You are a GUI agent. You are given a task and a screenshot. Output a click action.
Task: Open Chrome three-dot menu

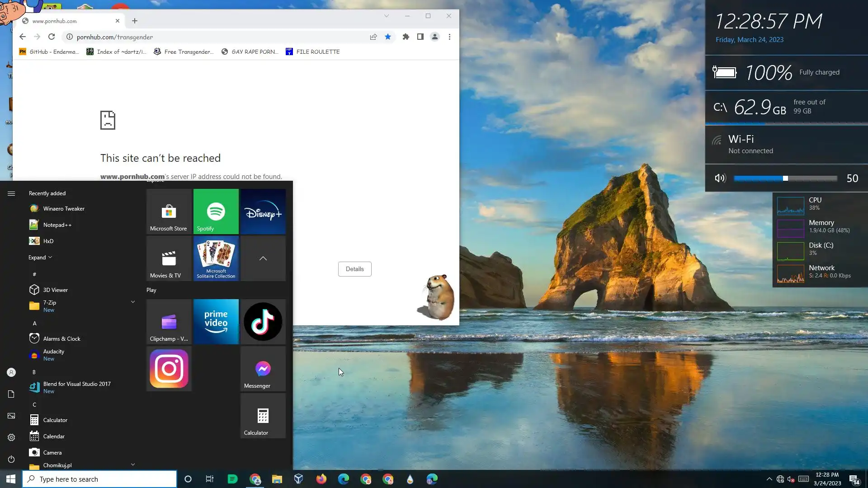coord(449,37)
